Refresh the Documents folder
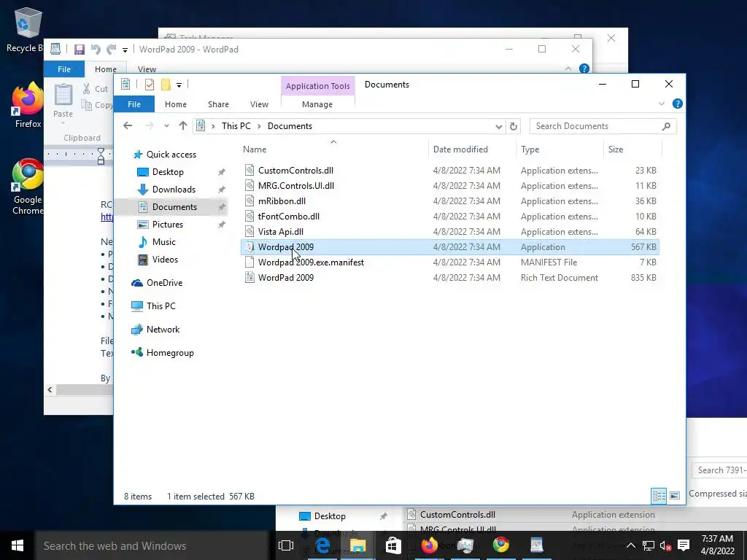 pos(513,127)
